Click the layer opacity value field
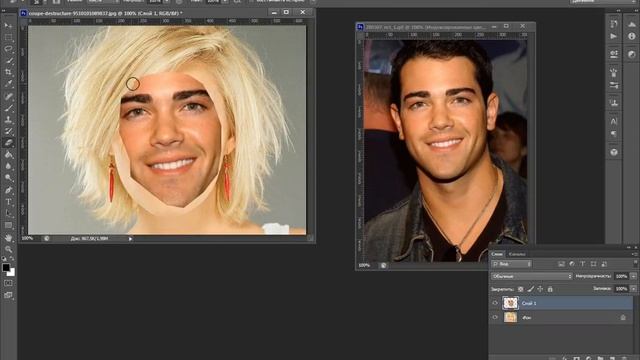This screenshot has height=360, width=640. click(x=622, y=276)
